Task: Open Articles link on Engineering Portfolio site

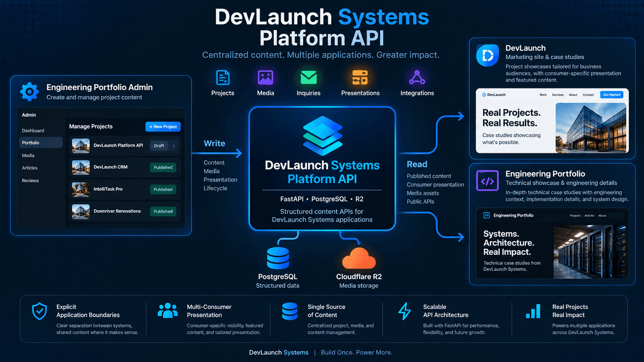Action: (589, 216)
